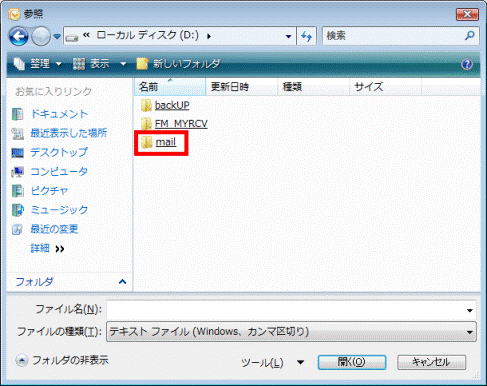Click the 最近表示した場所 icon

pos(17,133)
